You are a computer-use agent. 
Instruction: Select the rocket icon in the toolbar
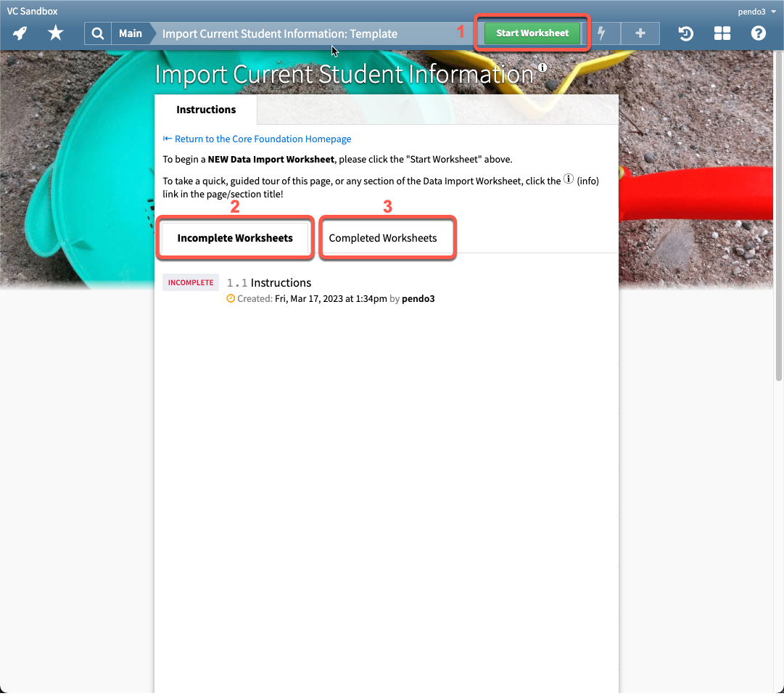point(19,33)
